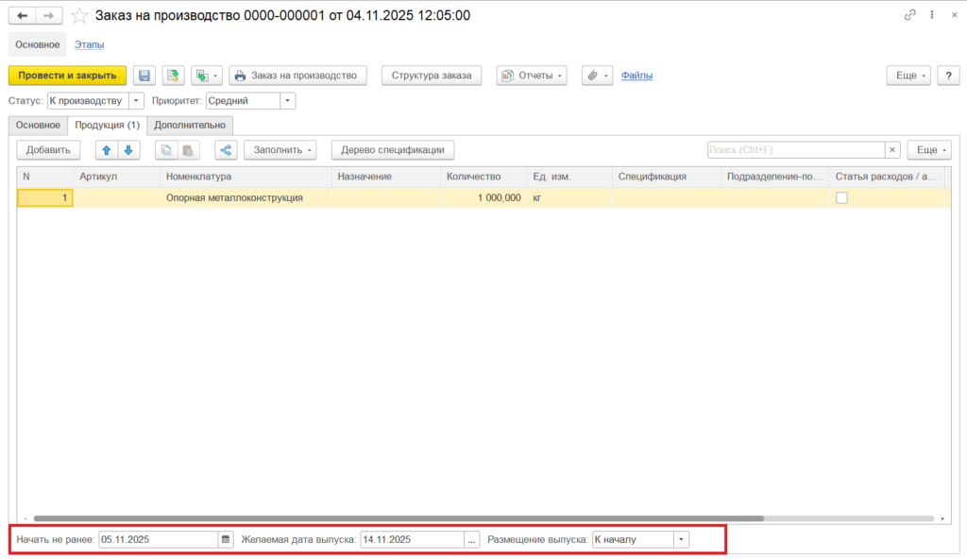Click the horizontal scrollbar of the table
The width and height of the screenshot is (967, 560).
point(399,518)
